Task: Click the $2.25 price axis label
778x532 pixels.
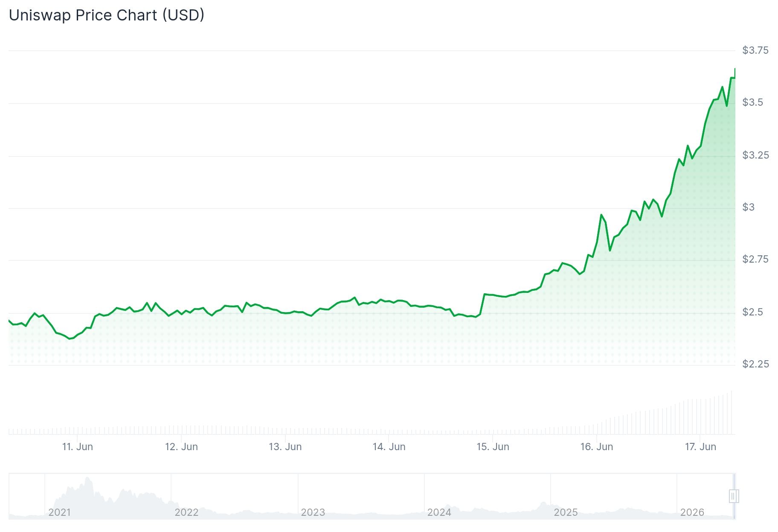Action: pos(755,364)
